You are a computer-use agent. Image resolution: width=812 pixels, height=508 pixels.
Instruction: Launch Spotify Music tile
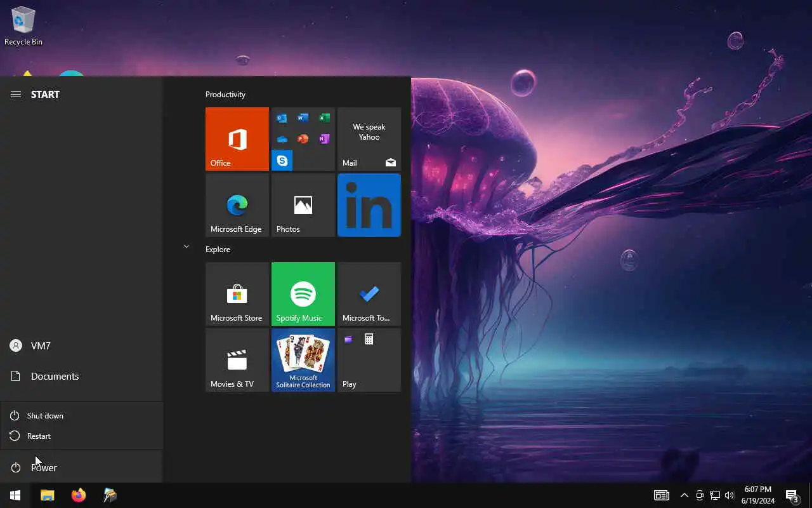click(303, 294)
